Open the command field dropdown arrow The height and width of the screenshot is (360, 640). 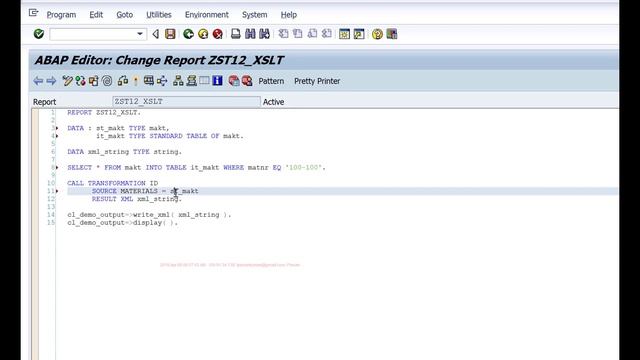[x=140, y=34]
